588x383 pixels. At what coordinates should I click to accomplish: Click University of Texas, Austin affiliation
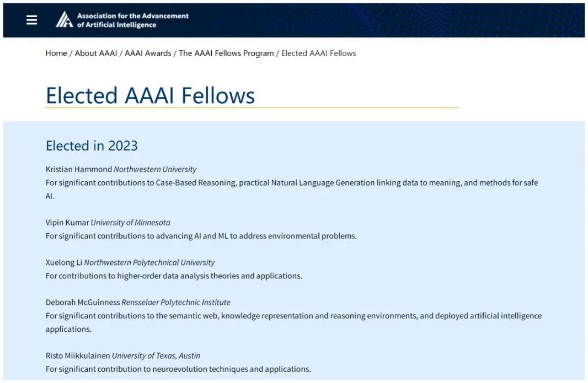(156, 355)
